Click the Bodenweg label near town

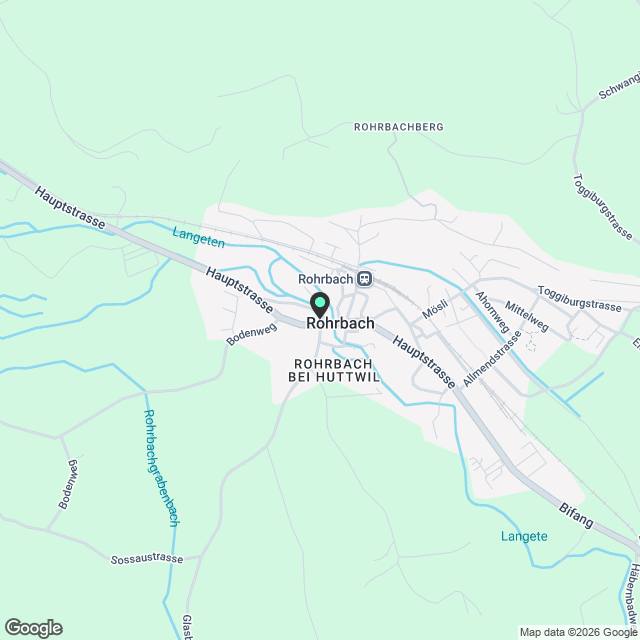tap(251, 334)
